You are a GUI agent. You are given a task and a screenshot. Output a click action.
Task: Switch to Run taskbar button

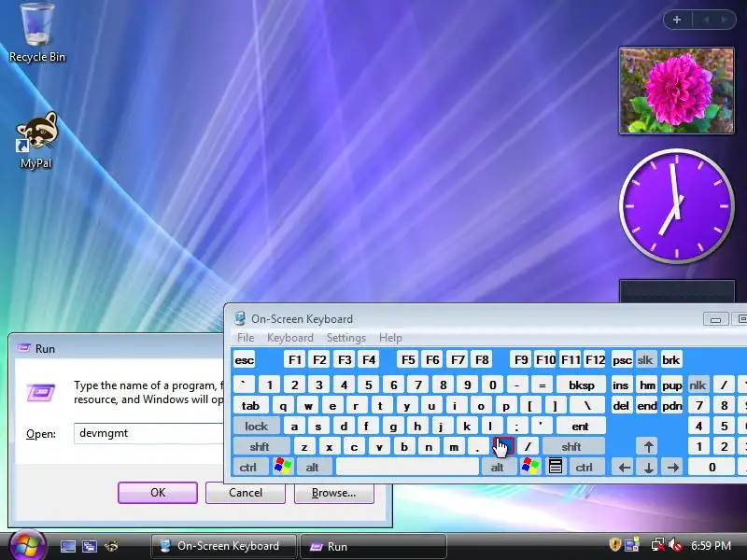tap(373, 546)
